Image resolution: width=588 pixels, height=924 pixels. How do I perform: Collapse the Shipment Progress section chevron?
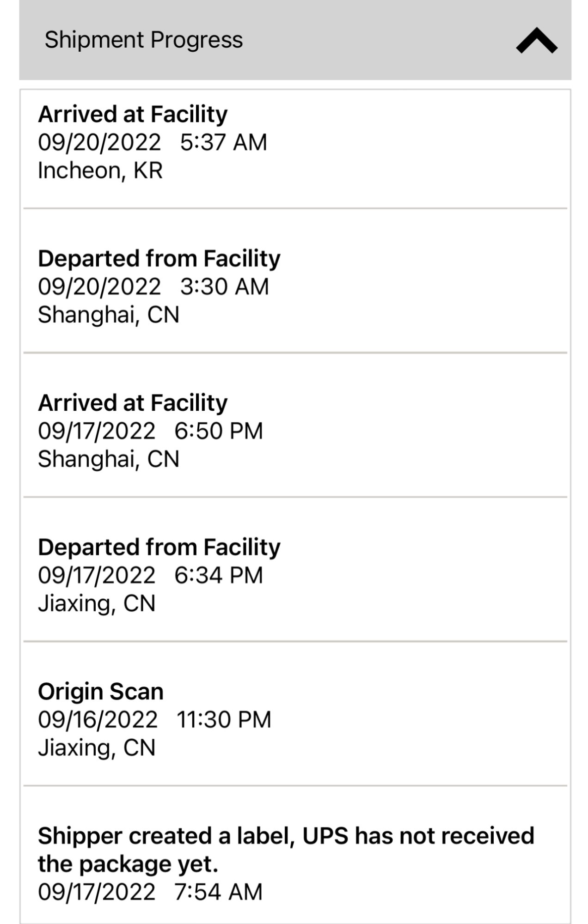536,41
